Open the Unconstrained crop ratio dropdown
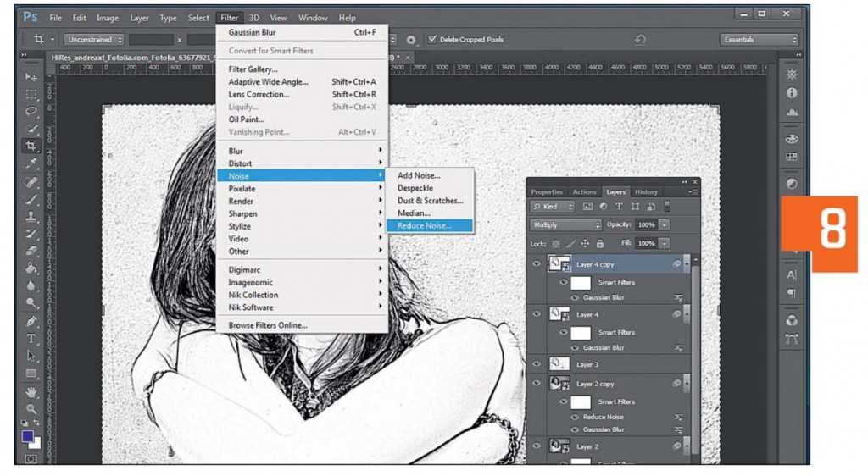The height and width of the screenshot is (476, 868). tap(93, 40)
